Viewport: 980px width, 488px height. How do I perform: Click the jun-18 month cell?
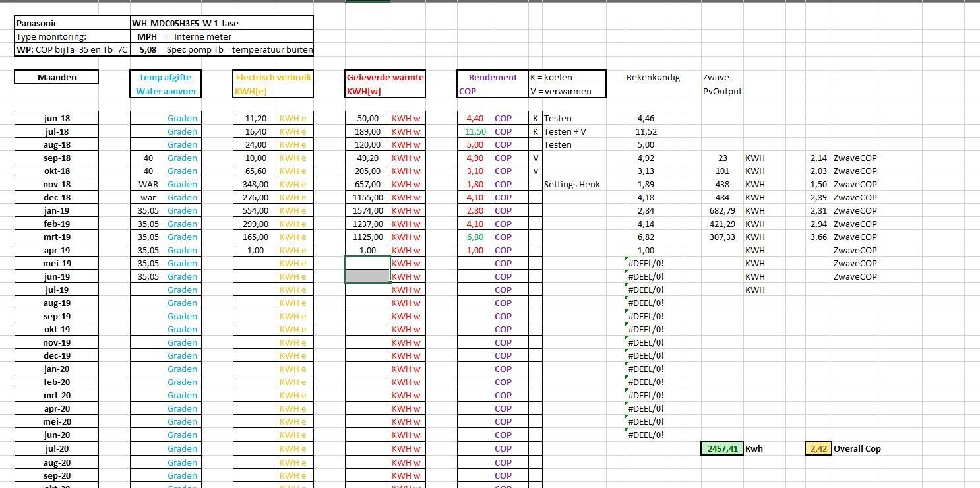[x=57, y=118]
